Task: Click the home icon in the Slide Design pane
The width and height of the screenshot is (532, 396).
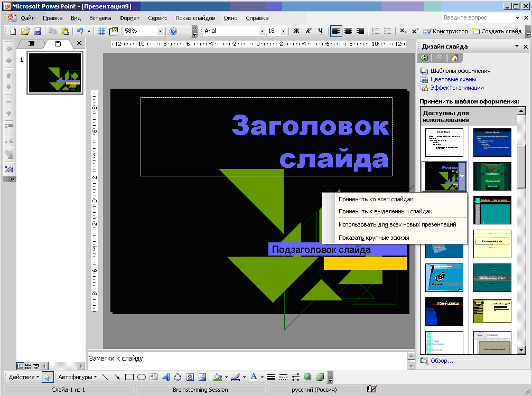Action: click(455, 58)
